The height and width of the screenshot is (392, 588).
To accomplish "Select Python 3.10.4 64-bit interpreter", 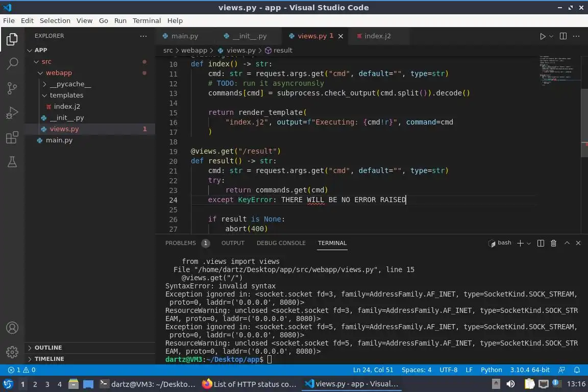I will pyautogui.click(x=529, y=370).
